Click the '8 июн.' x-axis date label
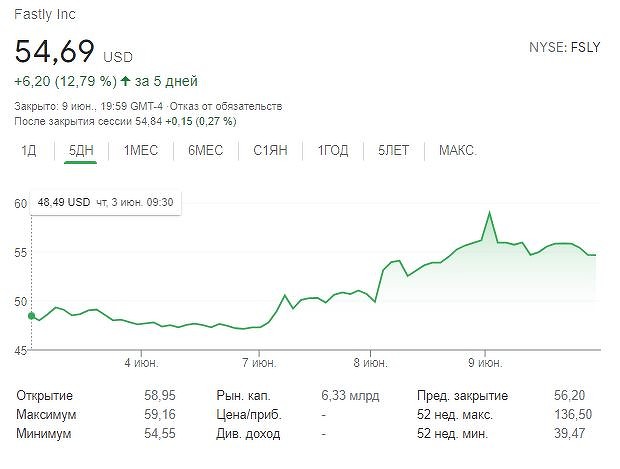The width and height of the screenshot is (620, 469). click(370, 363)
